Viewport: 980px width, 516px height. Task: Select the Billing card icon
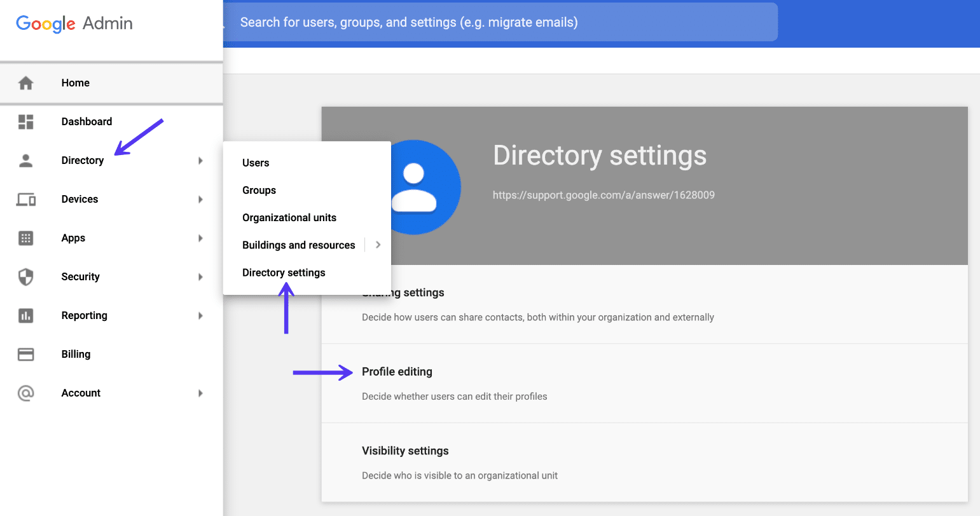click(x=25, y=354)
